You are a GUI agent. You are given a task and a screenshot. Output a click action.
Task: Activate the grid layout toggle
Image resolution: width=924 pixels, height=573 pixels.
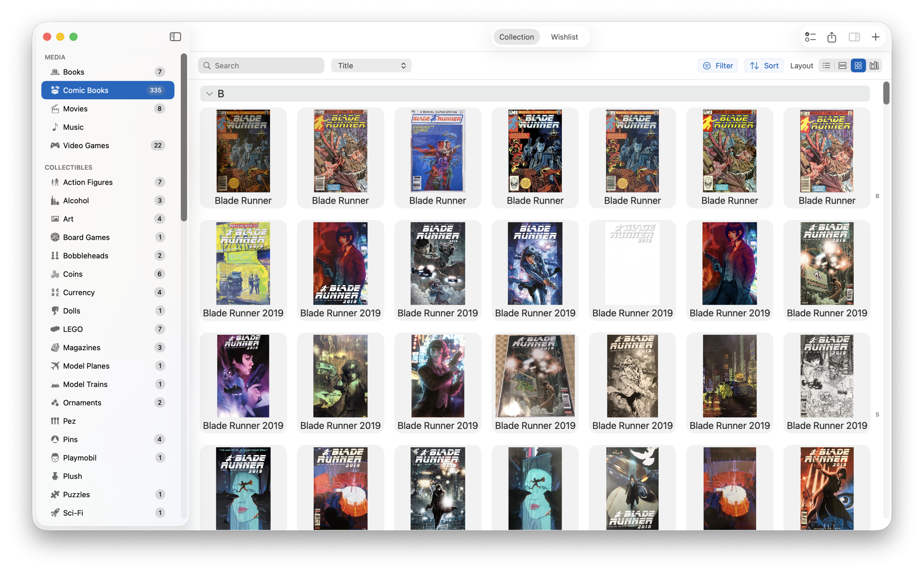pyautogui.click(x=858, y=65)
